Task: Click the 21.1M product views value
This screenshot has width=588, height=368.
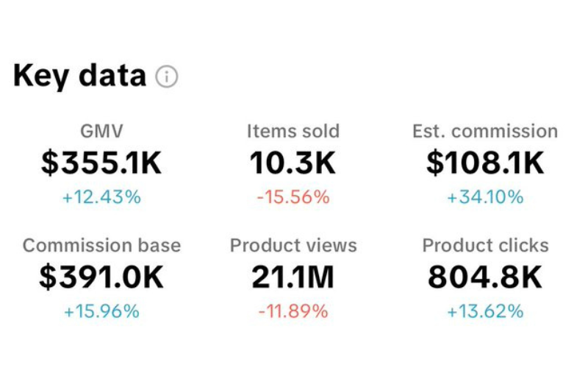Action: [x=293, y=277]
